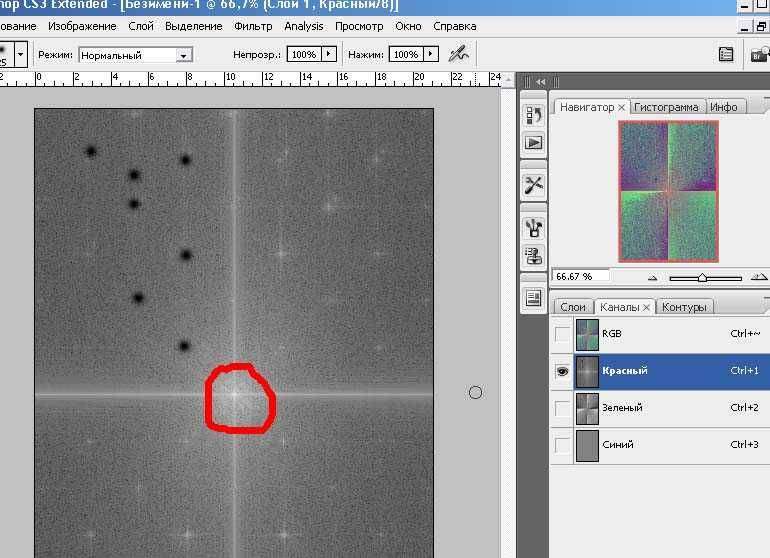Viewport: 770px width, 558px height.
Task: Expand the Нажим flow slider arrow
Action: click(x=431, y=54)
